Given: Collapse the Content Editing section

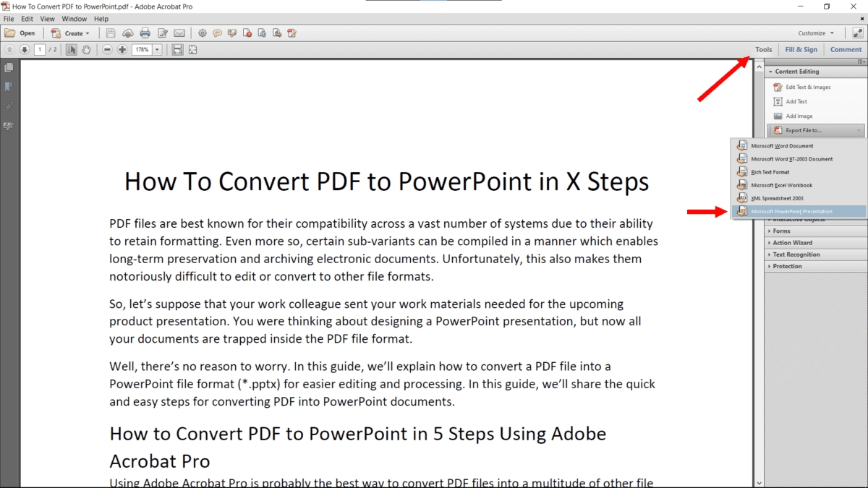Looking at the screenshot, I should pos(816,72).
